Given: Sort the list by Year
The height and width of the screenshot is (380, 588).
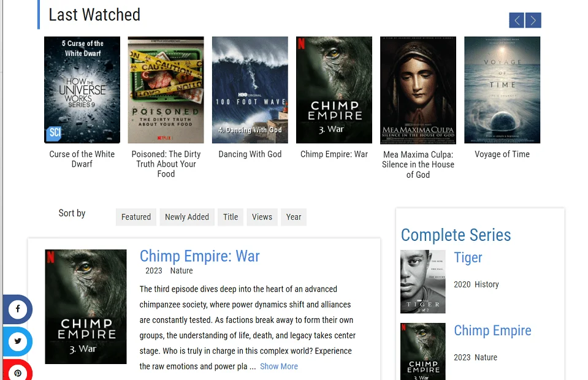Looking at the screenshot, I should (x=294, y=217).
